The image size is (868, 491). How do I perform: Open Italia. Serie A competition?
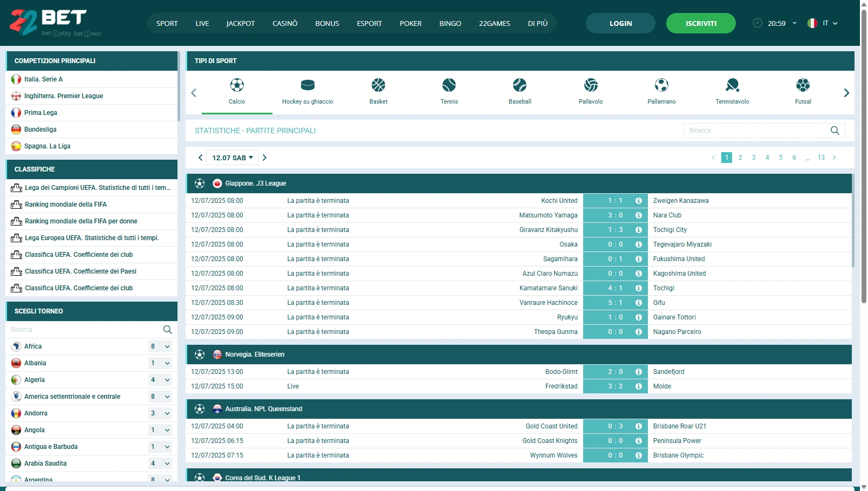(91, 79)
